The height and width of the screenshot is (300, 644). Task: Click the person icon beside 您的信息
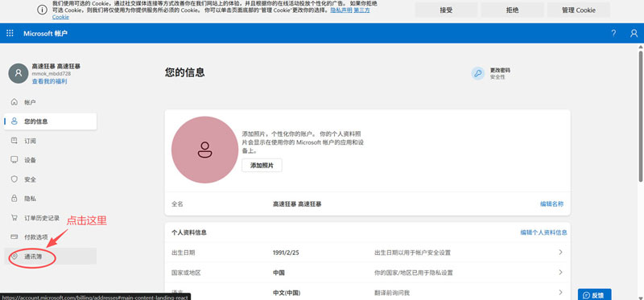[14, 121]
